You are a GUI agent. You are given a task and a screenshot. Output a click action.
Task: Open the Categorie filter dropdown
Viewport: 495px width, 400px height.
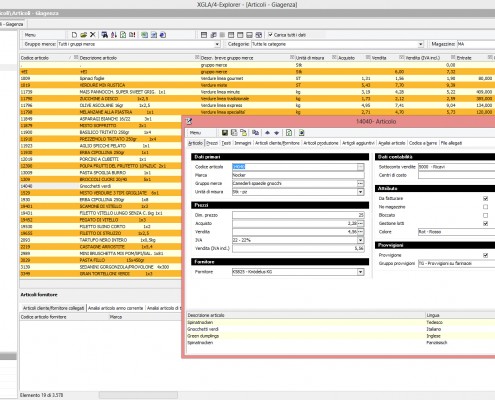click(420, 44)
